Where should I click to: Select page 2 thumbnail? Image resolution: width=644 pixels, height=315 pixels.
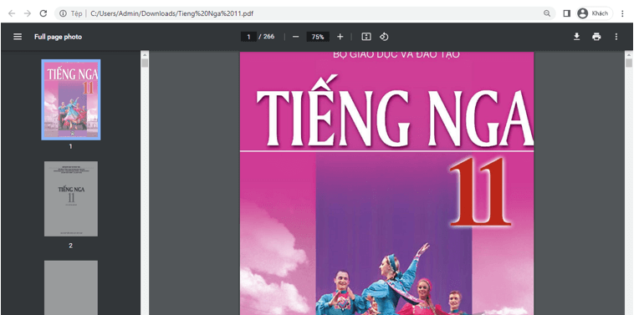[71, 199]
